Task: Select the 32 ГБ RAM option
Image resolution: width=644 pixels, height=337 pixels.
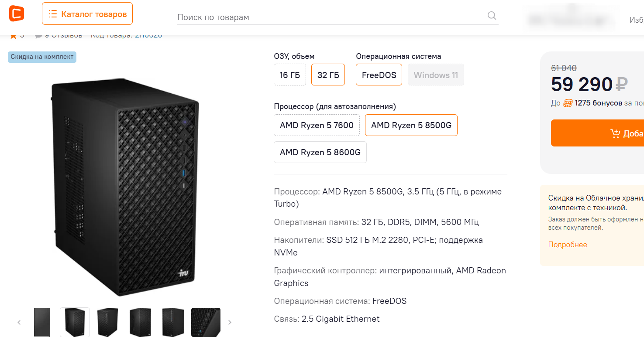Action: [x=328, y=75]
